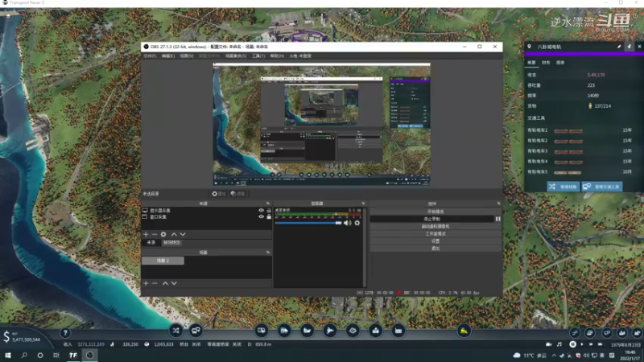Pause the game with the pause button
This screenshot has width=644, height=362.
(572, 344)
